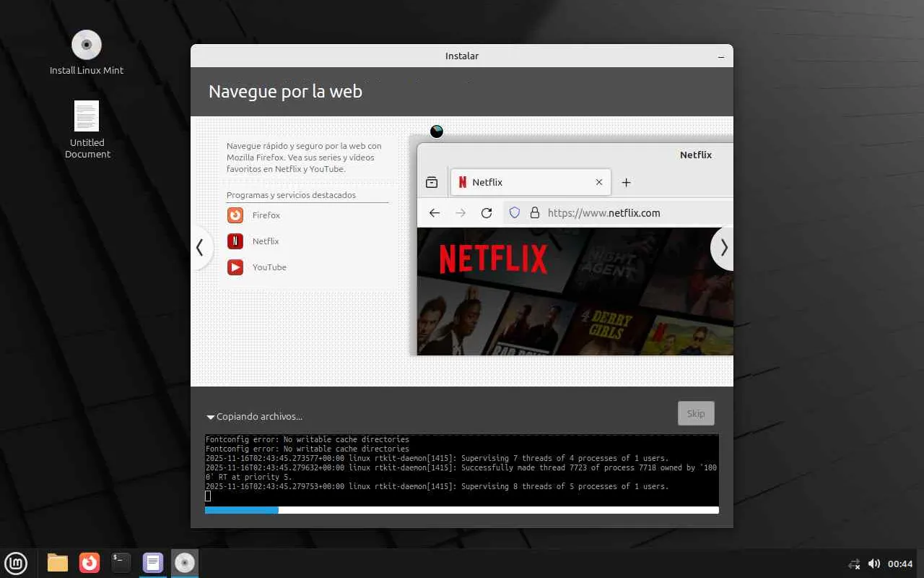924x578 pixels.
Task: Switch to the text editor taskbar window
Action: [x=153, y=563]
